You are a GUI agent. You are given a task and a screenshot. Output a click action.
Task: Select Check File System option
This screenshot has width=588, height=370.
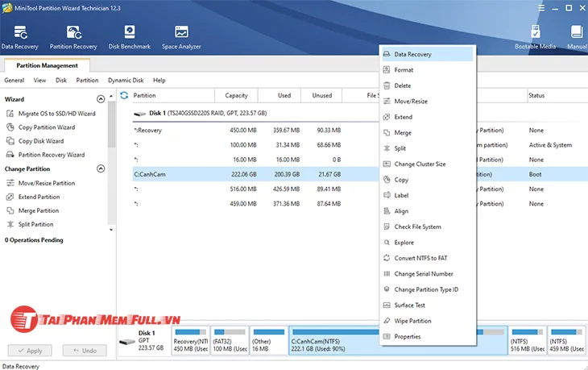[428, 227]
